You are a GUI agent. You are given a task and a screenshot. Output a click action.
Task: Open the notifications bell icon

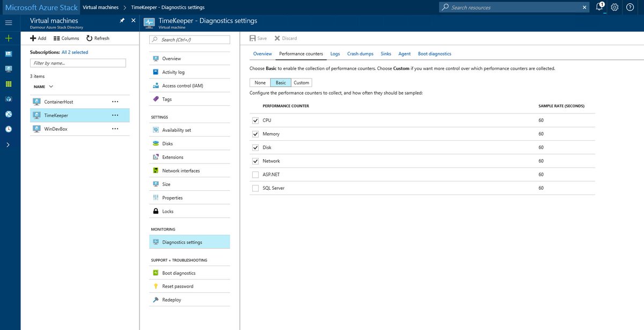(x=600, y=8)
